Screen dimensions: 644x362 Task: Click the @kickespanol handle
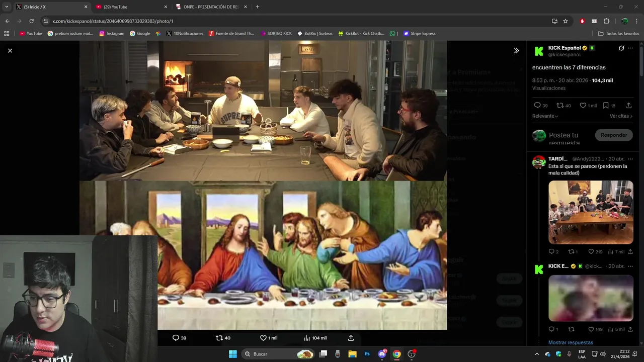565,54
